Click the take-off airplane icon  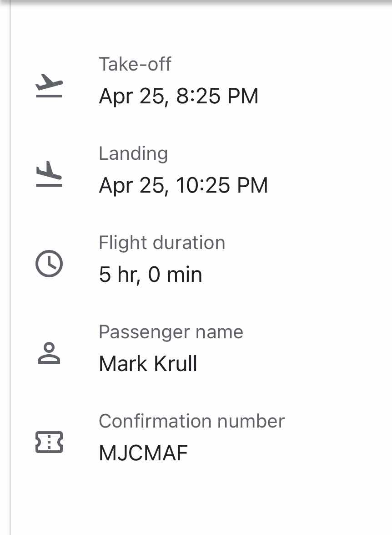(x=49, y=86)
